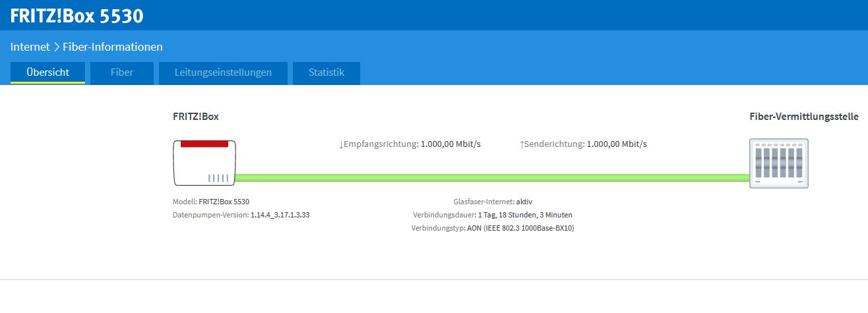Click the Datenpumpen-Version 1.14.4_3.17.1.3.33 text
868x313 pixels.
pos(241,215)
